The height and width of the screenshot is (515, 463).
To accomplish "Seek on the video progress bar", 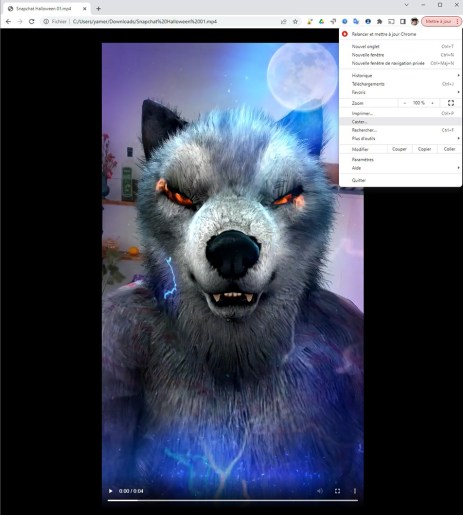I will 233,500.
